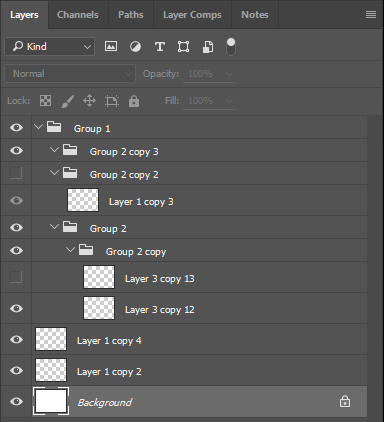Viewport: 384px width, 422px height.
Task: Collapse the Group 2 copy folder
Action: point(70,249)
